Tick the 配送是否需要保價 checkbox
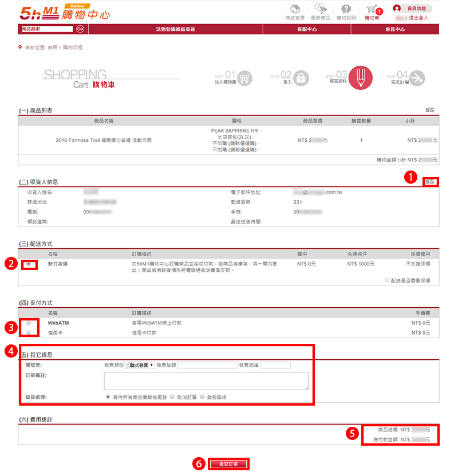This screenshot has height=476, width=458. point(388,281)
